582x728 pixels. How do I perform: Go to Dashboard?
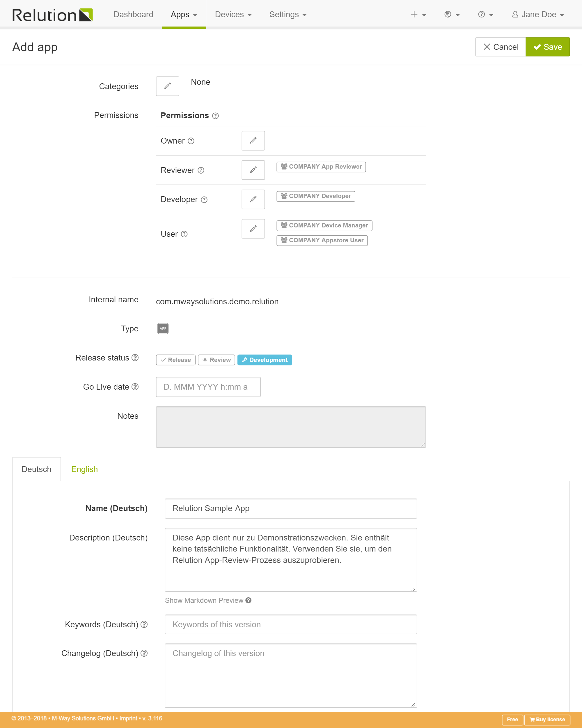click(133, 15)
